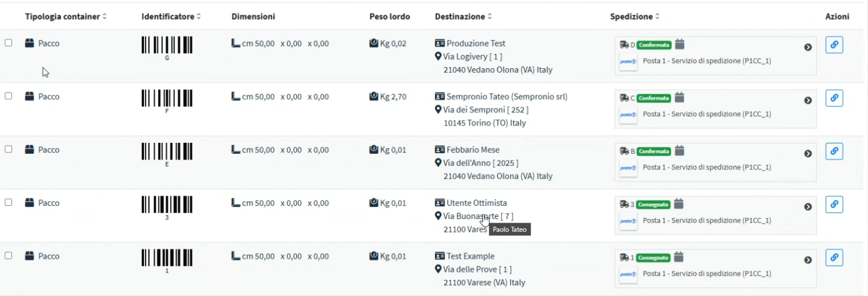Open calendar icon in shipment D

click(680, 44)
